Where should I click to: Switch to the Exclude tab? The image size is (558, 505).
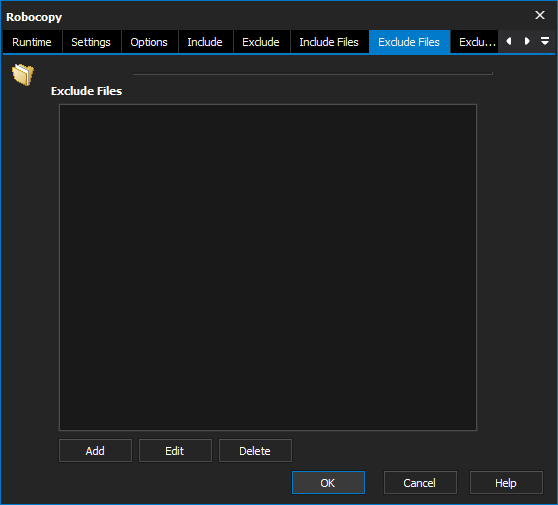point(261,42)
